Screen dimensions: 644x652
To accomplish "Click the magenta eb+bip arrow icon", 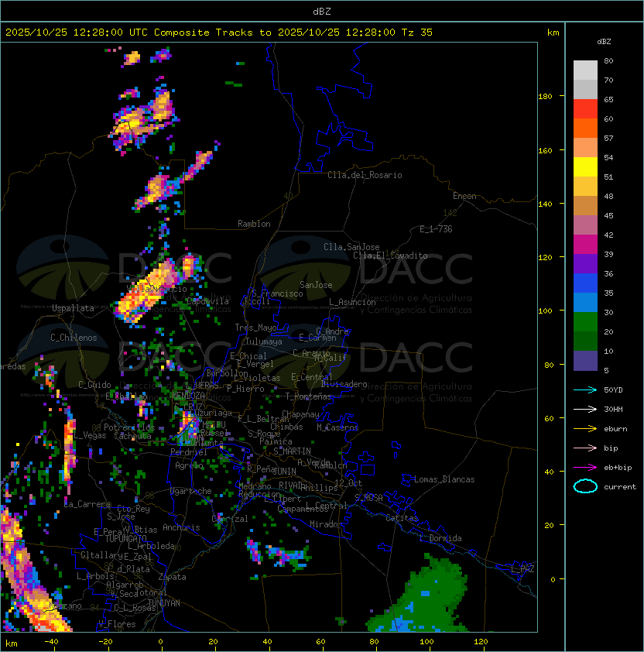I will coord(585,468).
